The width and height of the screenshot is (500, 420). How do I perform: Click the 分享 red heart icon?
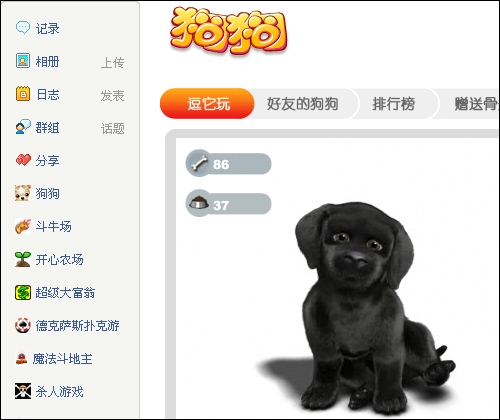[23, 160]
